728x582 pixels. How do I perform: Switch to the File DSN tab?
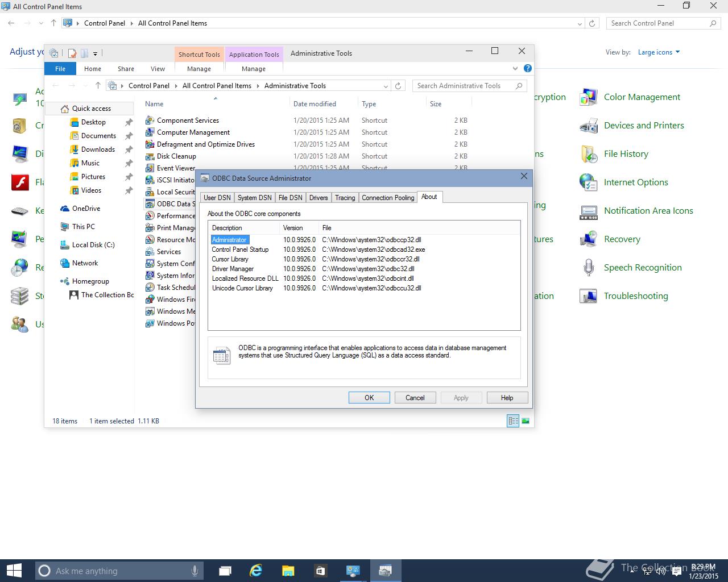(x=290, y=198)
